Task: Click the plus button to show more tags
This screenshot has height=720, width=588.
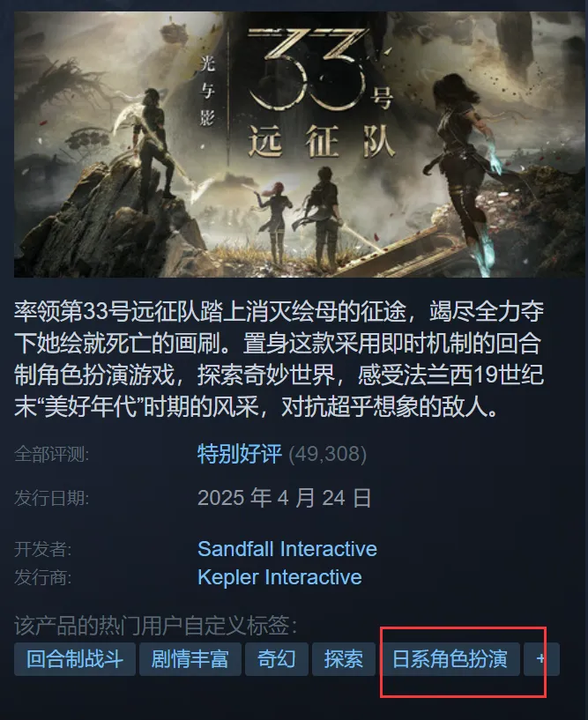Action: (x=541, y=659)
